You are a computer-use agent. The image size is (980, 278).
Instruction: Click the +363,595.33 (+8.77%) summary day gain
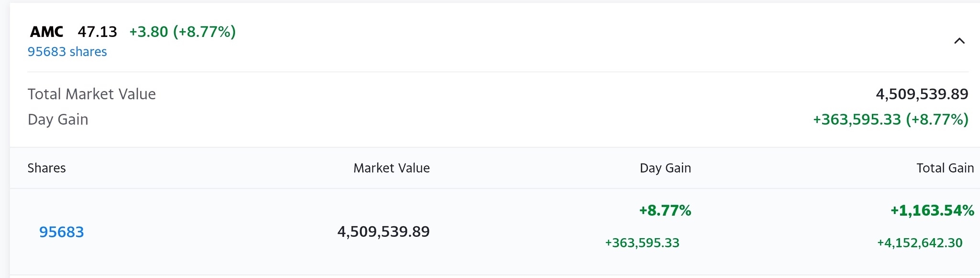coord(891,119)
